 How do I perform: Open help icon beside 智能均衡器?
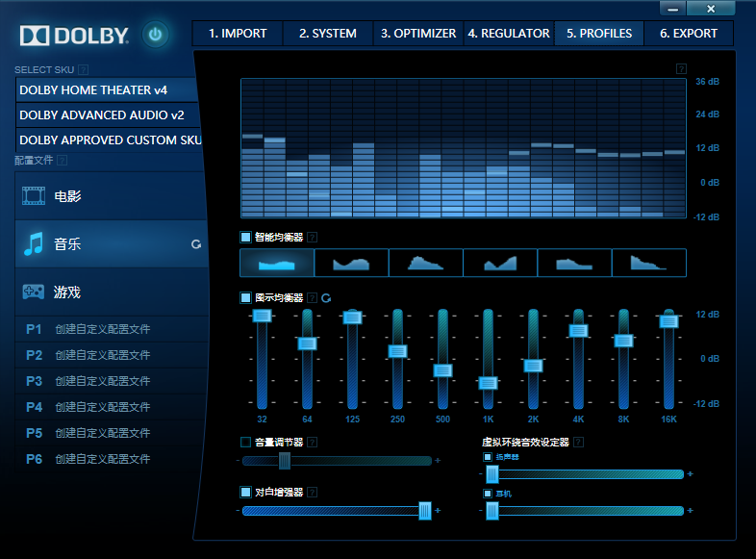(x=313, y=238)
